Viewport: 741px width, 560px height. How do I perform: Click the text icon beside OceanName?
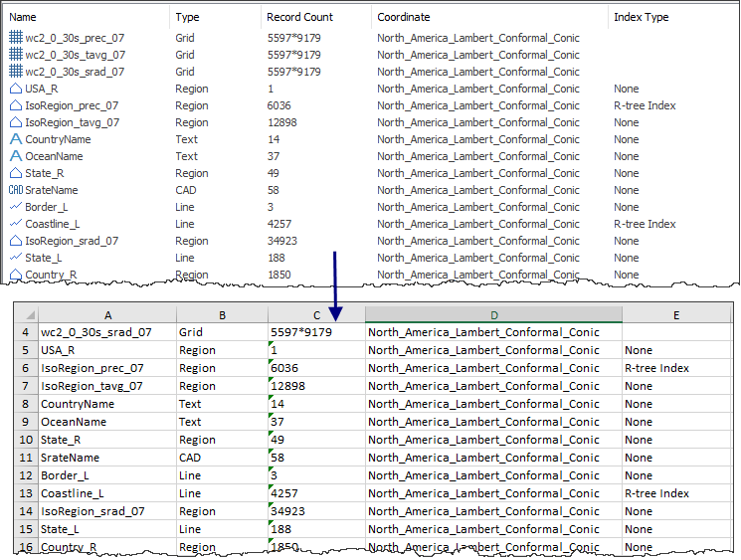tap(15, 156)
